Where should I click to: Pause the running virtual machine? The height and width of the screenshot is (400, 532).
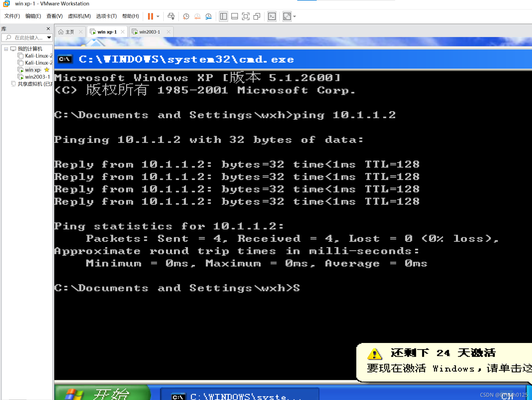(x=150, y=16)
